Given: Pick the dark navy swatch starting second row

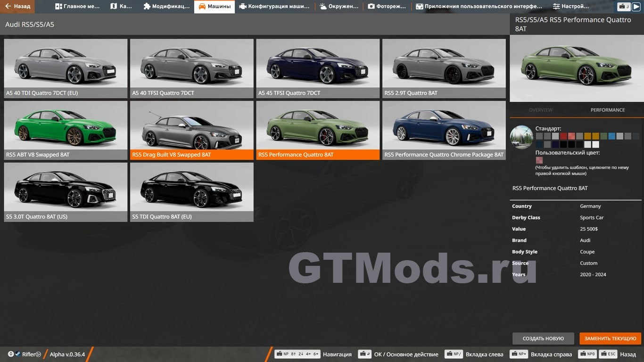Looking at the screenshot, I should (539, 144).
